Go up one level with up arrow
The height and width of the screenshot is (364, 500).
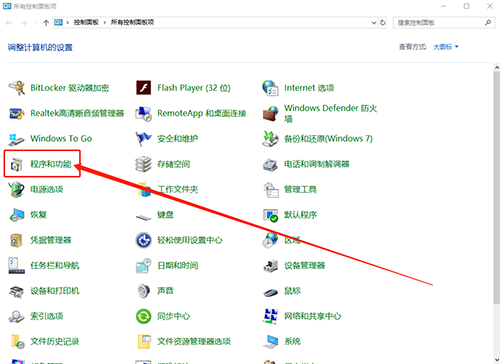pyautogui.click(x=46, y=23)
